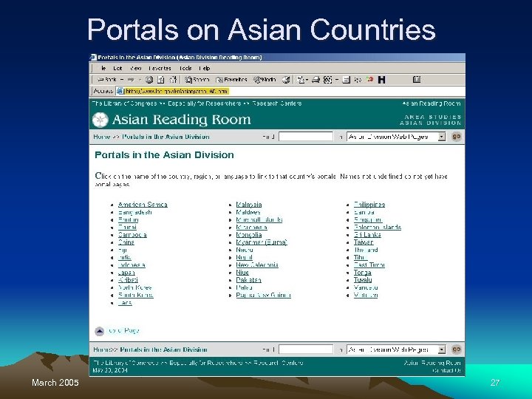Open the File menu
This screenshot has height=399, width=532.
103,68
